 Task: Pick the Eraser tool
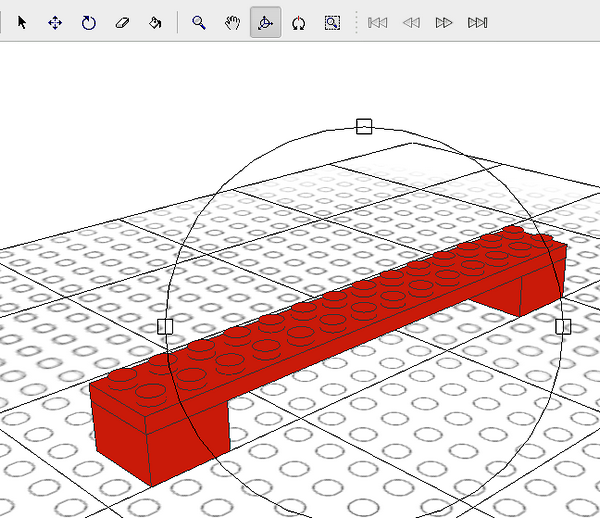pos(122,23)
